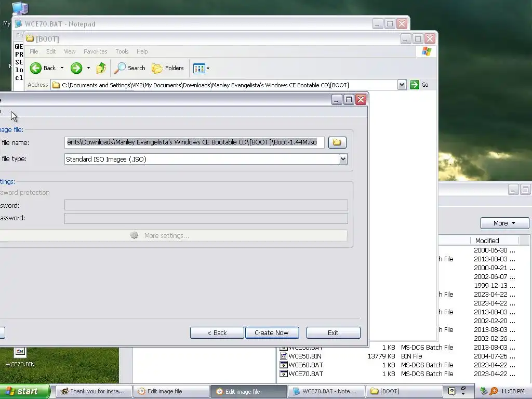Click the Exit button in dialog
This screenshot has height=399, width=532.
[333, 333]
